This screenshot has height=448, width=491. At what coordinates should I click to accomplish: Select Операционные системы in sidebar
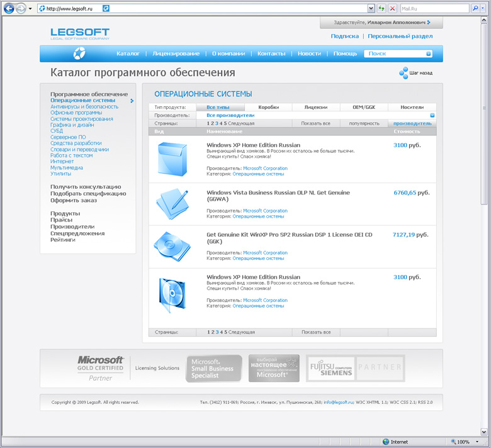click(x=82, y=100)
